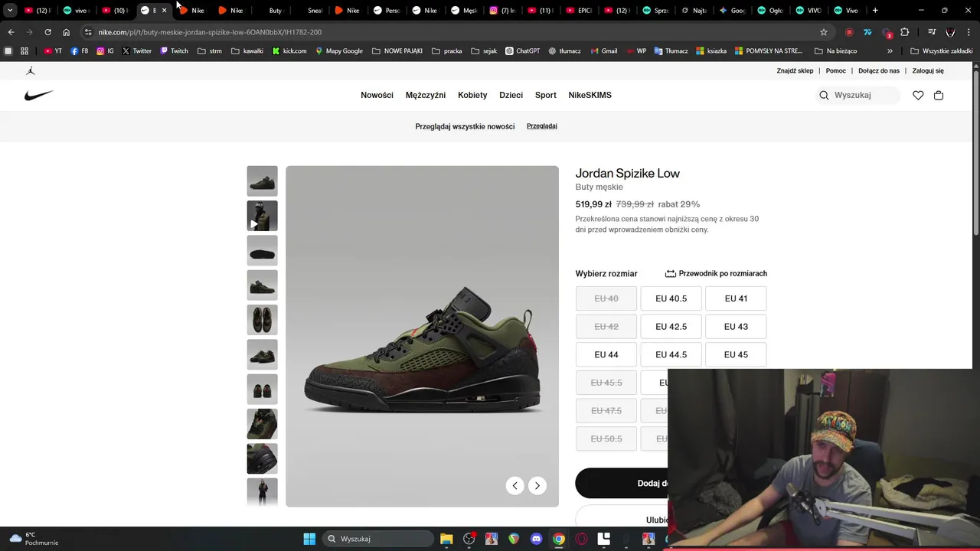Open Nowości menu
This screenshot has width=980, height=551.
click(377, 95)
